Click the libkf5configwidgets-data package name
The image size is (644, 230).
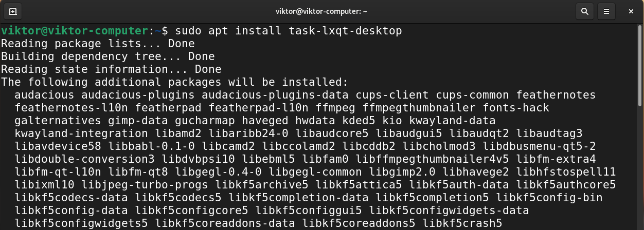coord(449,210)
